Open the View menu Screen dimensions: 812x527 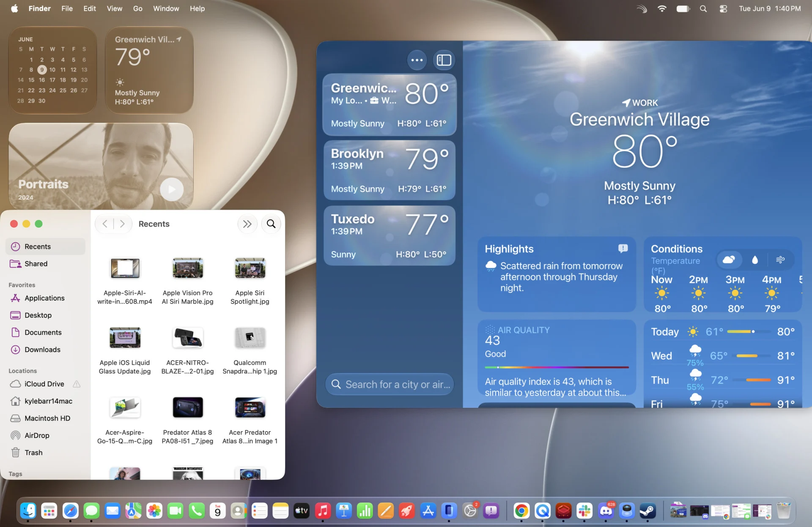tap(115, 8)
